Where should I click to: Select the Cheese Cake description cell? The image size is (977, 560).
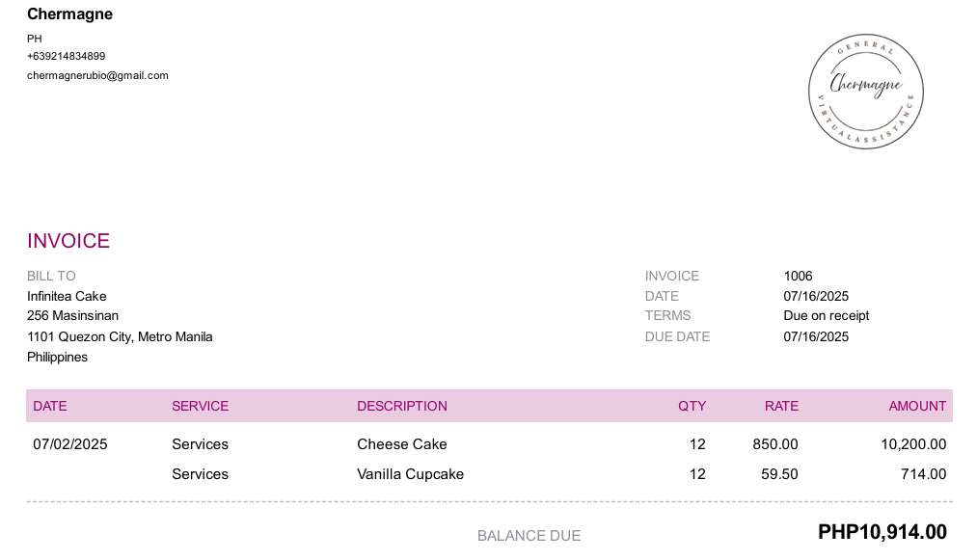pyautogui.click(x=402, y=444)
